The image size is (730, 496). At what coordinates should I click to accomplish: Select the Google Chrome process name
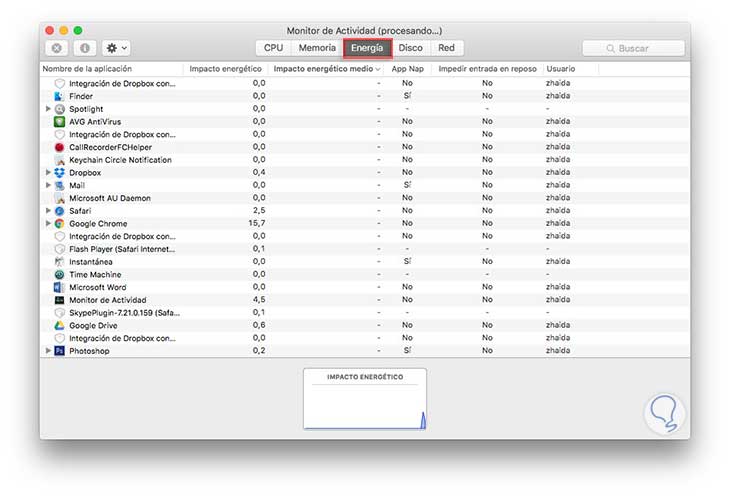pyautogui.click(x=98, y=224)
